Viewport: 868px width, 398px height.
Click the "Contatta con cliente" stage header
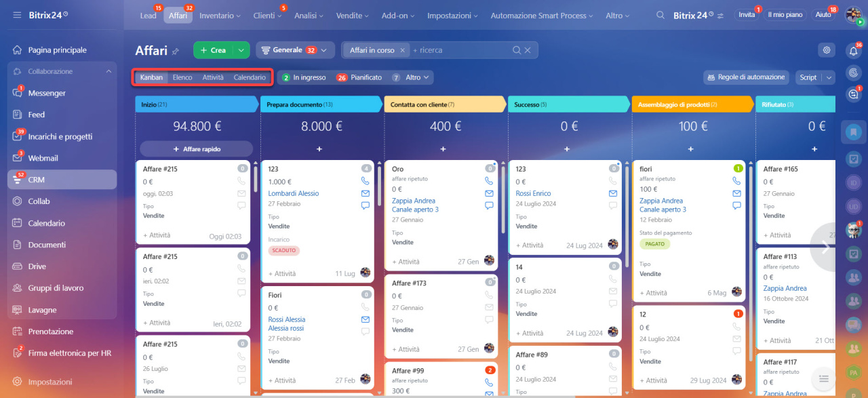pyautogui.click(x=445, y=104)
